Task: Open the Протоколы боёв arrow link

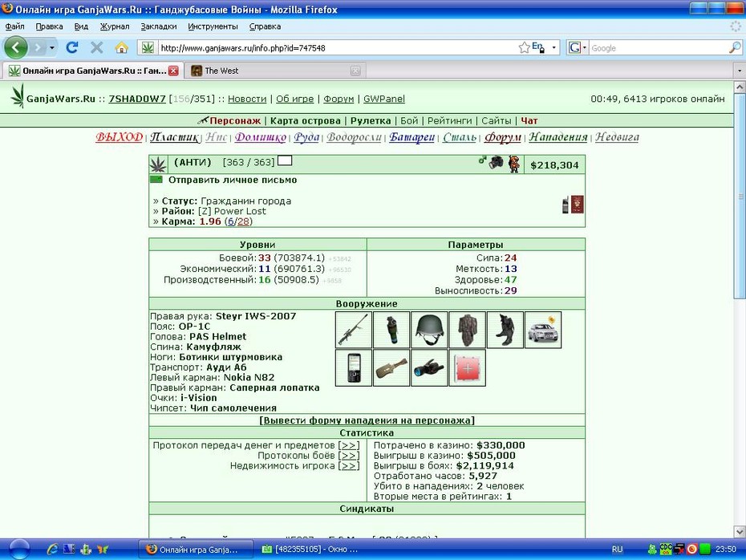Action: point(349,456)
